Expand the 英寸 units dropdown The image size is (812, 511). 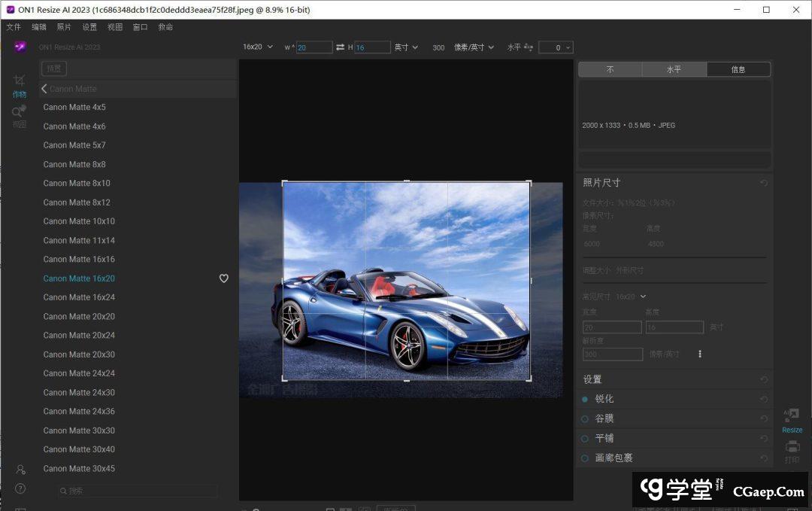[406, 47]
